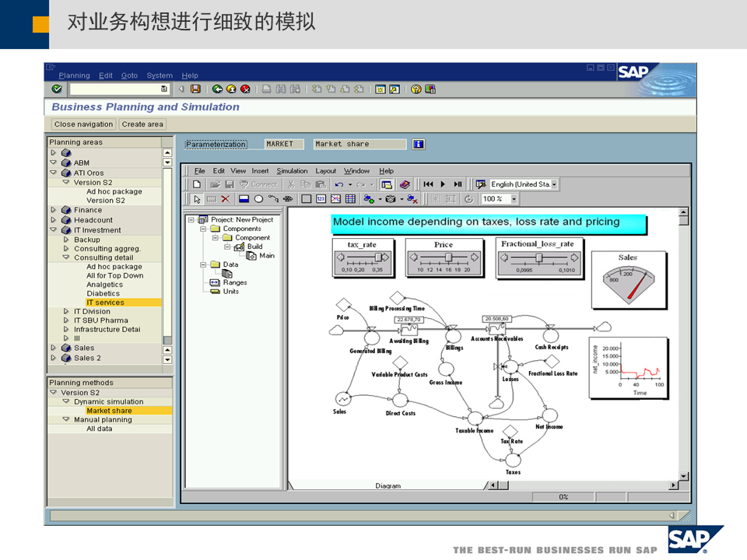Expand the Sales 2 planning area
This screenshot has width=747, height=560.
[x=54, y=358]
